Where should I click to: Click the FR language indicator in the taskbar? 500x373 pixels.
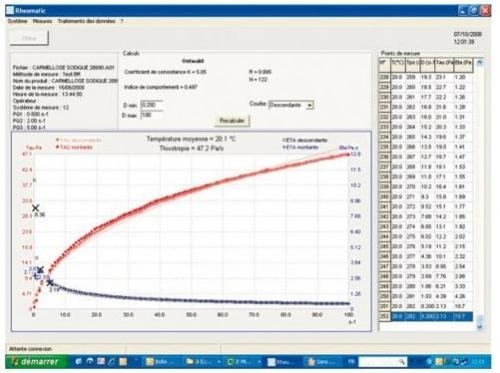tap(351, 361)
